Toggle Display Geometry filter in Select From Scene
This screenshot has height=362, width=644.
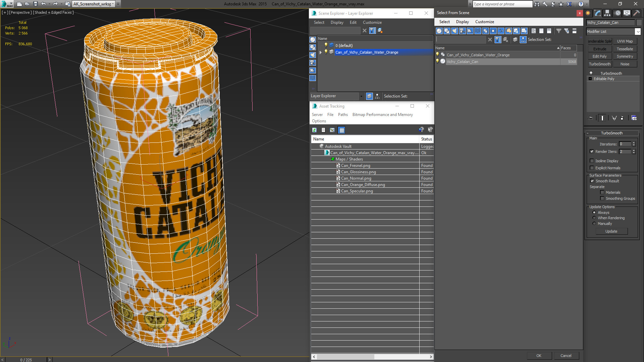pyautogui.click(x=439, y=31)
